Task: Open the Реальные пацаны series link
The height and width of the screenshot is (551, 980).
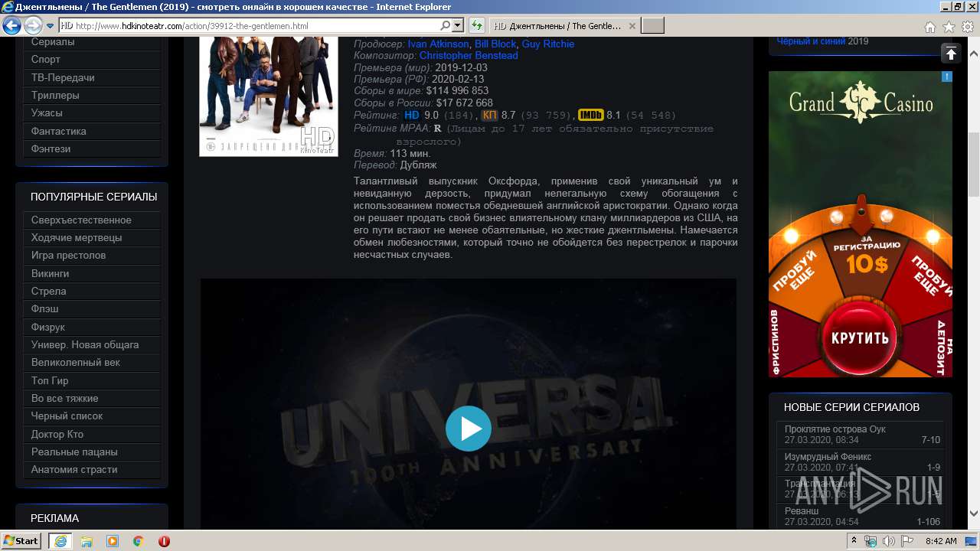Action: (x=92, y=452)
